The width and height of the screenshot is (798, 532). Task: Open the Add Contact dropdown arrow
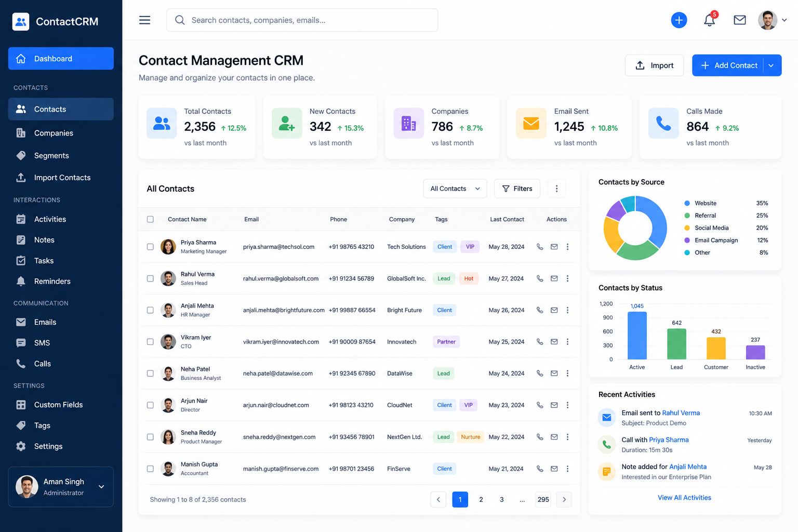coord(772,65)
